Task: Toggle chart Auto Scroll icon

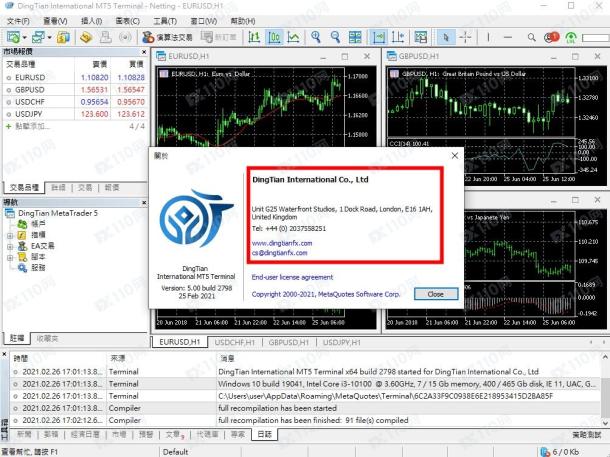Action: pos(378,37)
